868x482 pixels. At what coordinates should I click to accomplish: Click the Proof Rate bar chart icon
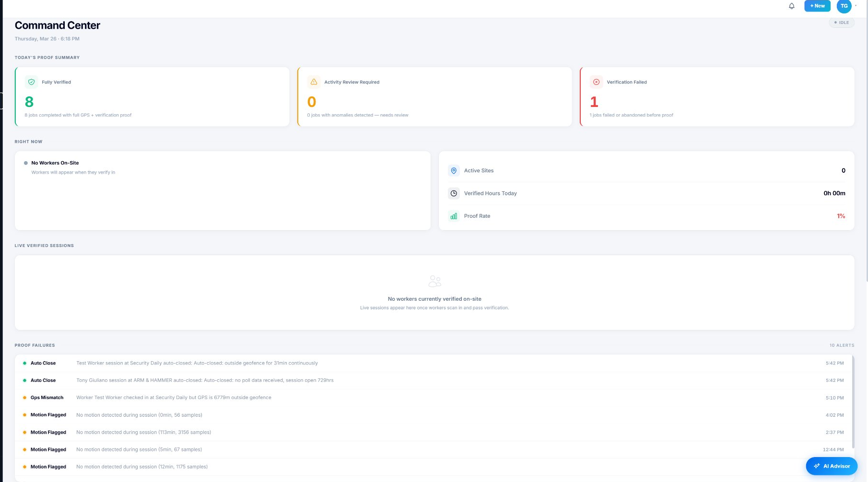point(454,216)
